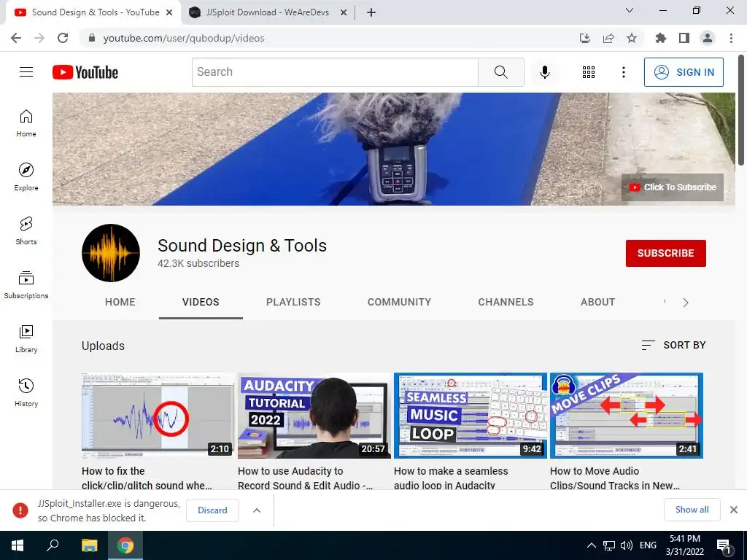Open the Audacity Tutorial 2022 thumbnail
This screenshot has width=747, height=560.
(314, 415)
